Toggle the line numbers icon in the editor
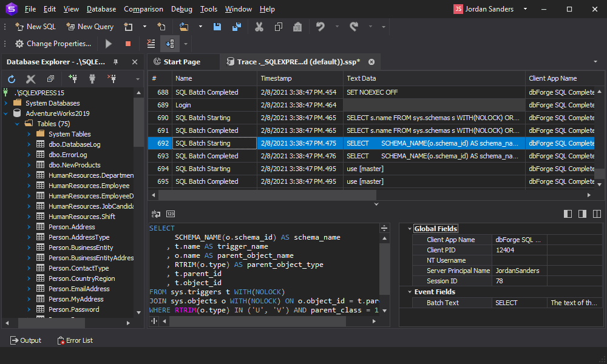Image resolution: width=607 pixels, height=364 pixels. 171,214
